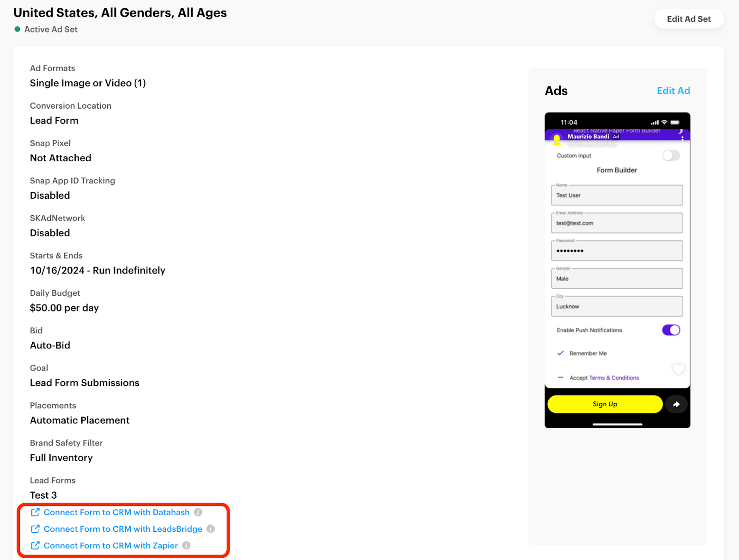739x560 pixels.
Task: Open Connect Form to CRM with Datahash
Action: [x=116, y=512]
